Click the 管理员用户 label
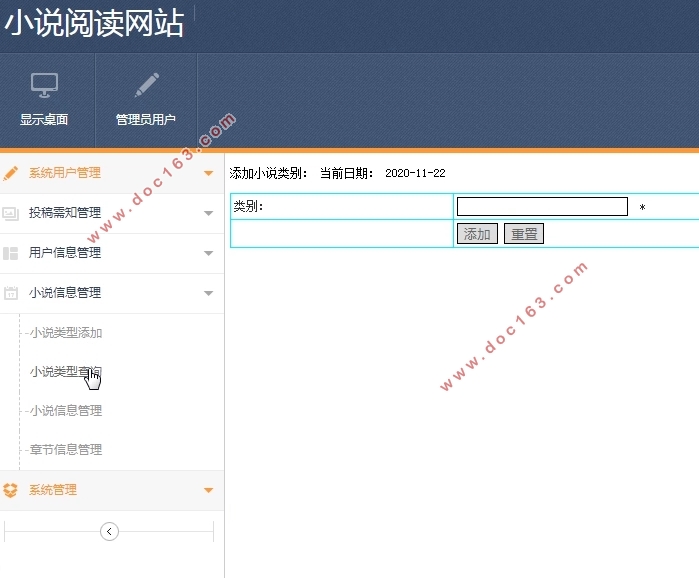 (146, 119)
